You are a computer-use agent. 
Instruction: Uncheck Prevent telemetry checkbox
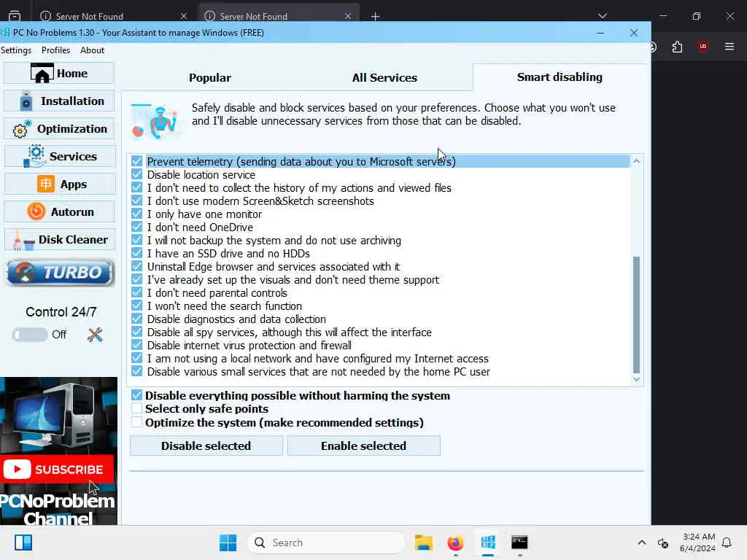[x=136, y=161]
